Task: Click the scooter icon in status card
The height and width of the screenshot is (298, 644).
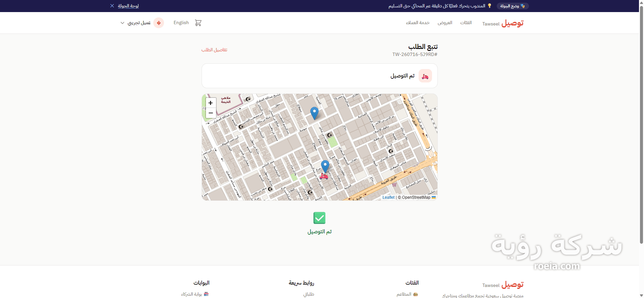Action: pyautogui.click(x=425, y=76)
